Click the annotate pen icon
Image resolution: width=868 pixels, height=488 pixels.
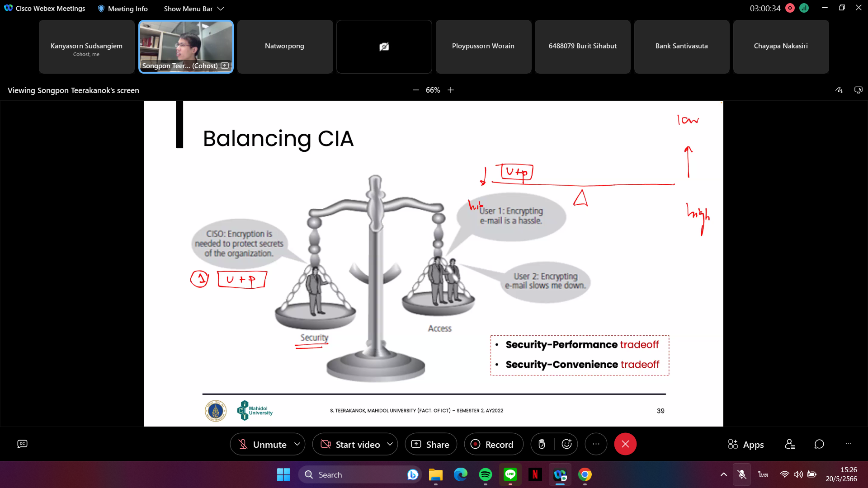click(x=839, y=90)
